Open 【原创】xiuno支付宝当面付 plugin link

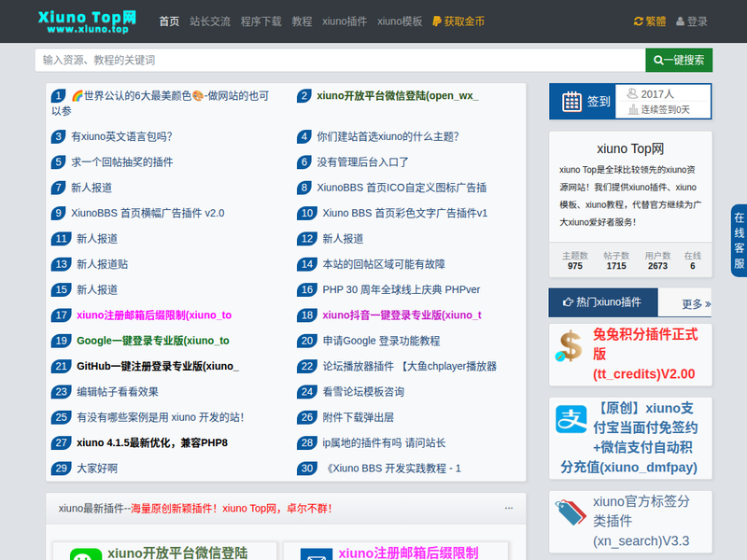629,438
